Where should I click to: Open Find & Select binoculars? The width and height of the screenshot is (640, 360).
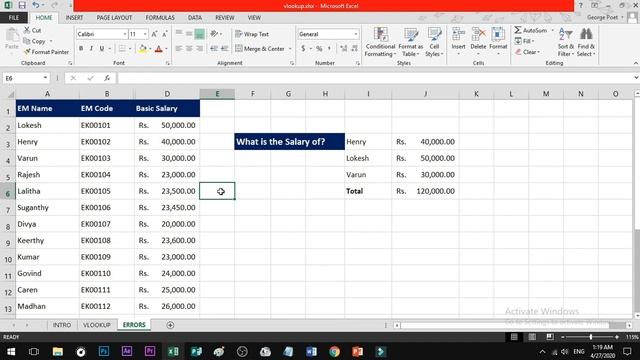coord(586,42)
